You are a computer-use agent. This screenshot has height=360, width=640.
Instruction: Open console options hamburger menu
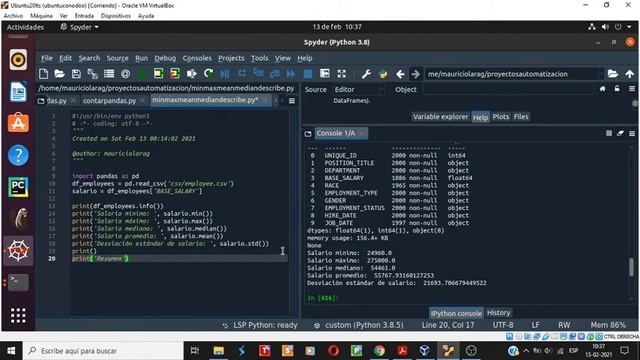pos(632,133)
